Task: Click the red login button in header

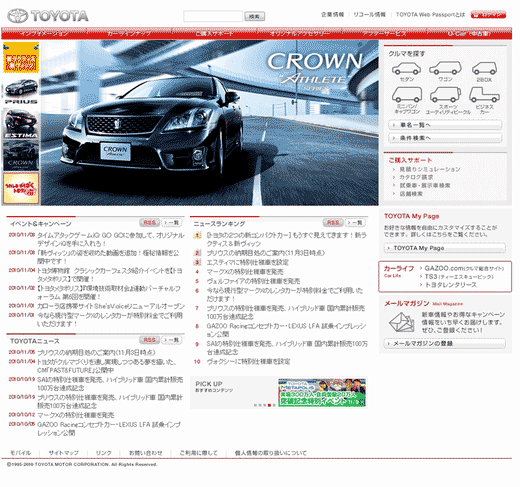Action: tap(488, 15)
